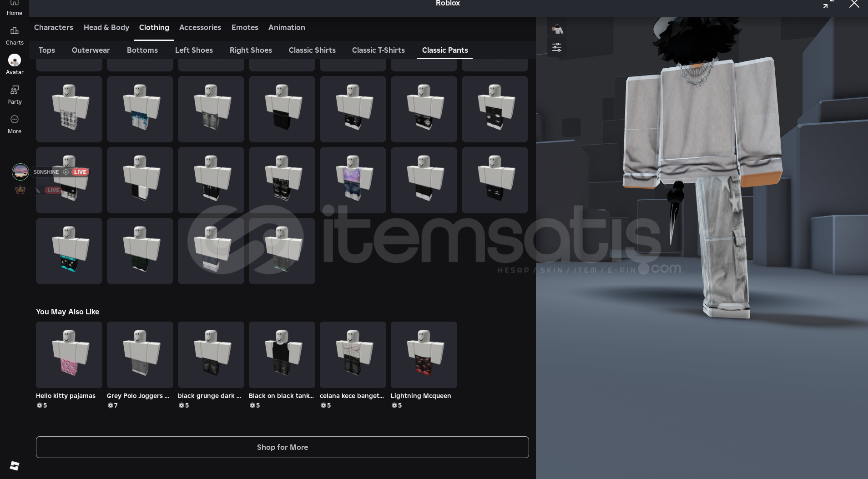
Task: Equip the half-black half-white pants item
Action: 140,180
